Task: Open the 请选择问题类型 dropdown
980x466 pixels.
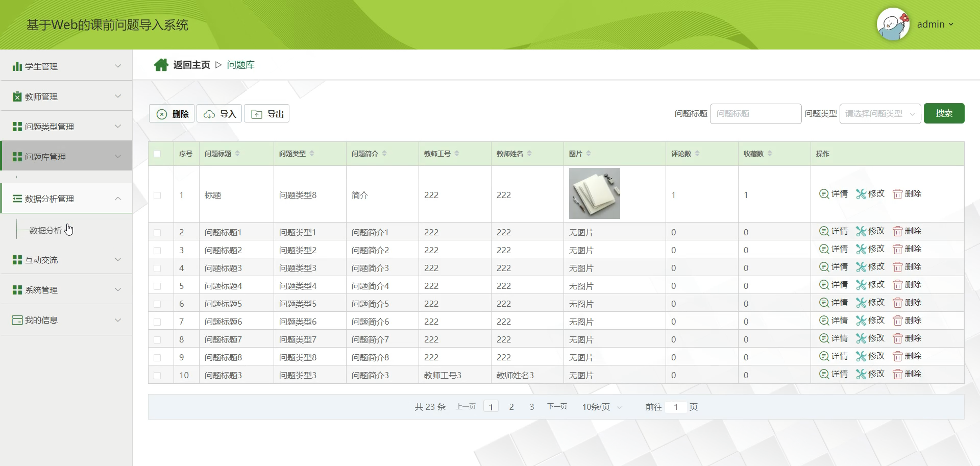Action: pos(880,114)
